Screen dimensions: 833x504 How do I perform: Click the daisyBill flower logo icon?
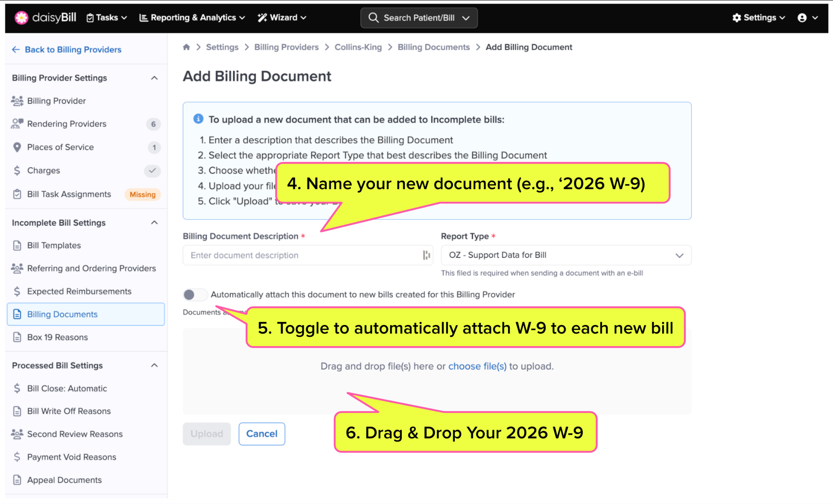(21, 17)
